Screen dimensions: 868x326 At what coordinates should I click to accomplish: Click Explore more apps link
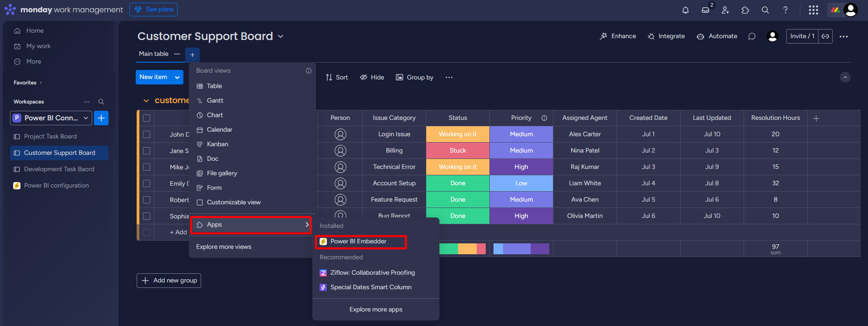376,310
